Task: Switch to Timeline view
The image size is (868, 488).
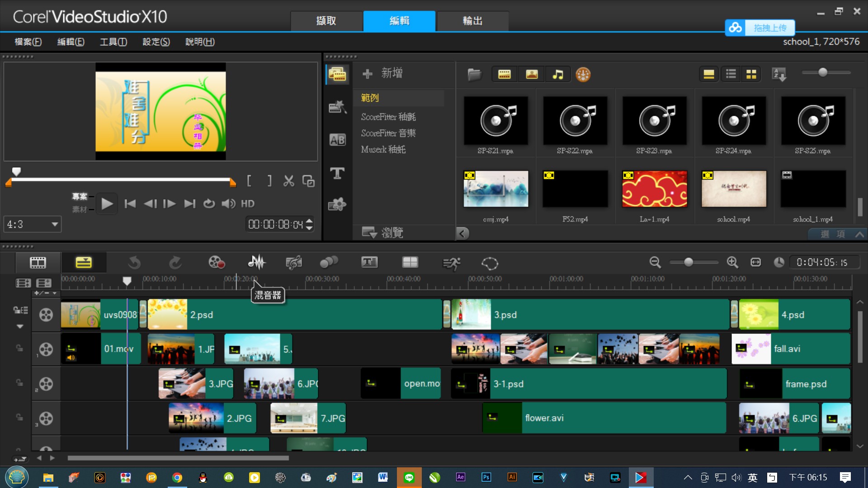Action: 84,263
